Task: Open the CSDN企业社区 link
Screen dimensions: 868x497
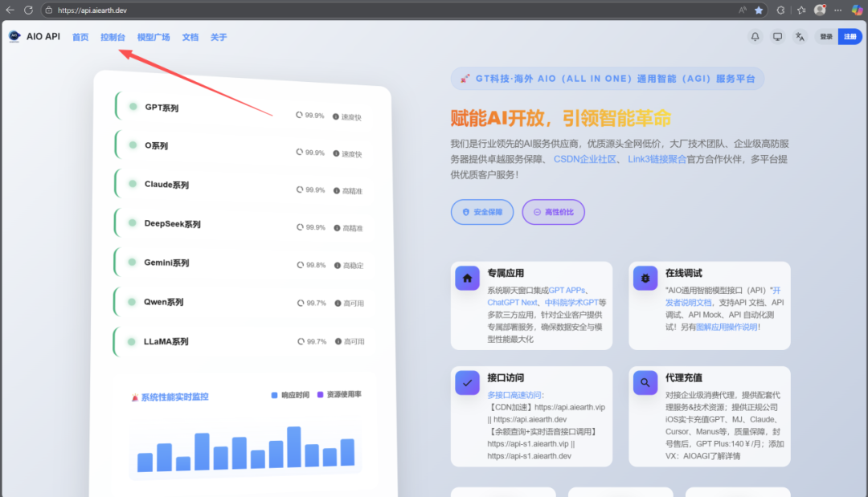Action: [584, 159]
